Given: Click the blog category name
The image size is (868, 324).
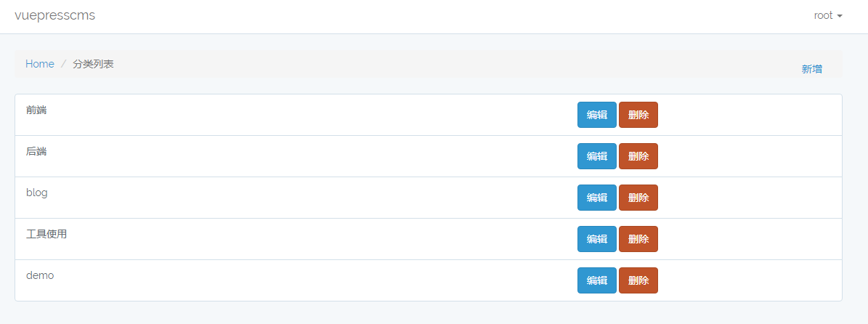Looking at the screenshot, I should pyautogui.click(x=37, y=193).
